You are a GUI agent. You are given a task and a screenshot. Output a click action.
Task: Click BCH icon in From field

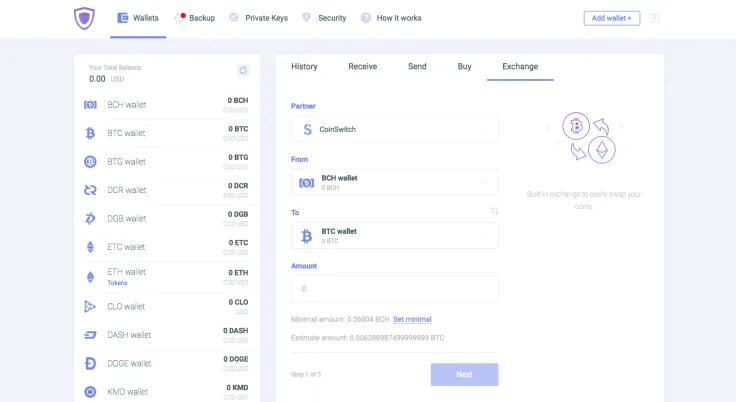[307, 183]
